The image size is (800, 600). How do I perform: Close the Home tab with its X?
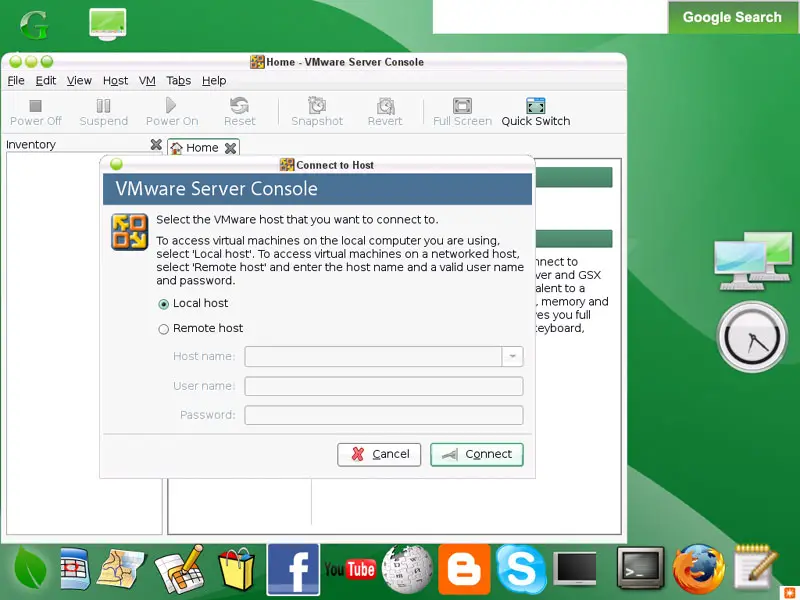[231, 148]
